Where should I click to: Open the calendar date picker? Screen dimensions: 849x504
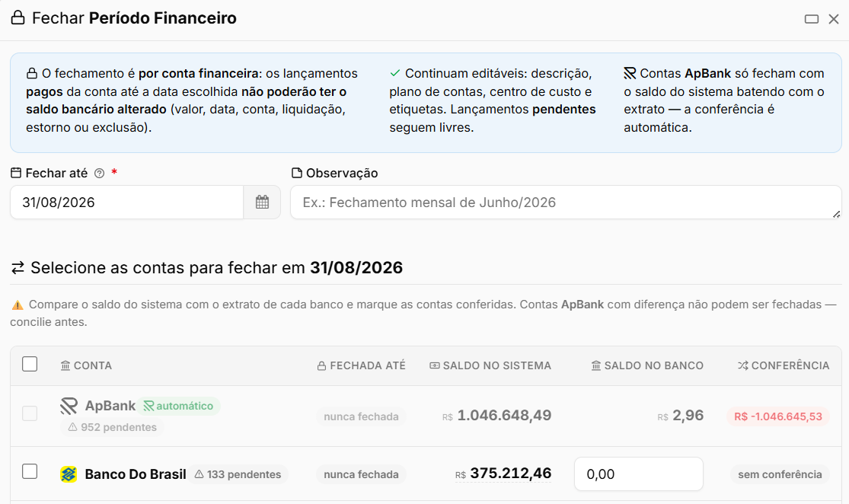pyautogui.click(x=262, y=203)
